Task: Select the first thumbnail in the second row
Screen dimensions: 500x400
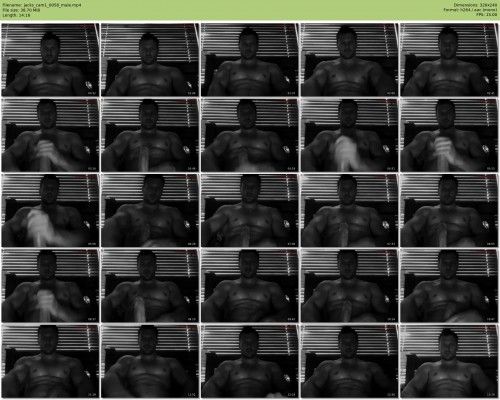Action: pos(50,135)
